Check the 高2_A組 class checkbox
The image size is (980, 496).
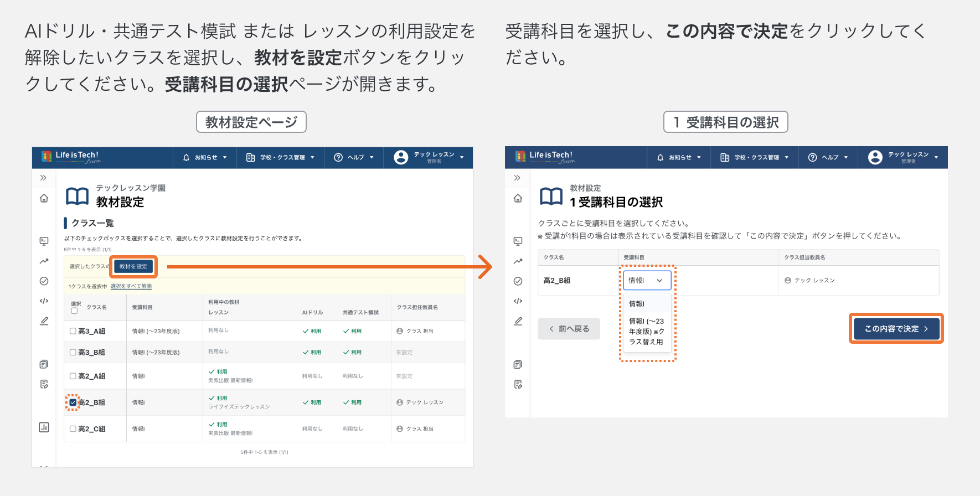pyautogui.click(x=73, y=376)
